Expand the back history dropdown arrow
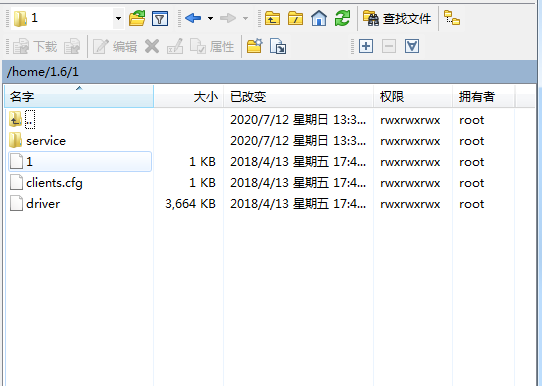This screenshot has height=386, width=542. (x=211, y=18)
